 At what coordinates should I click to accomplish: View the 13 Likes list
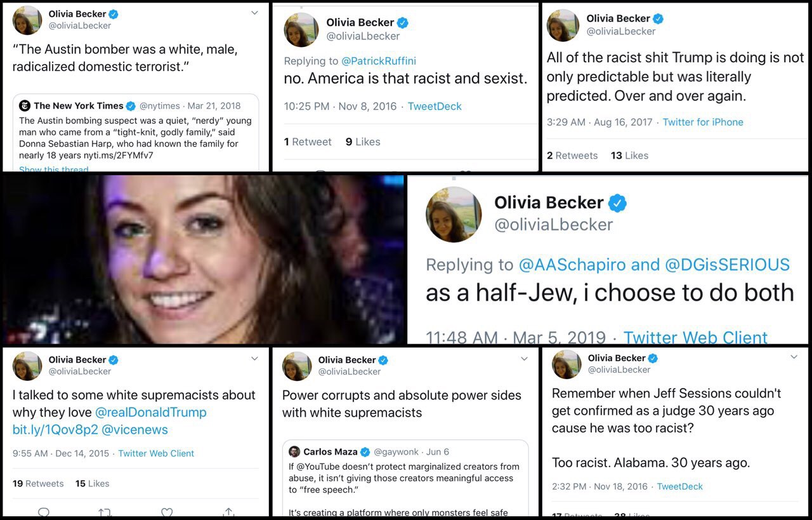click(629, 156)
